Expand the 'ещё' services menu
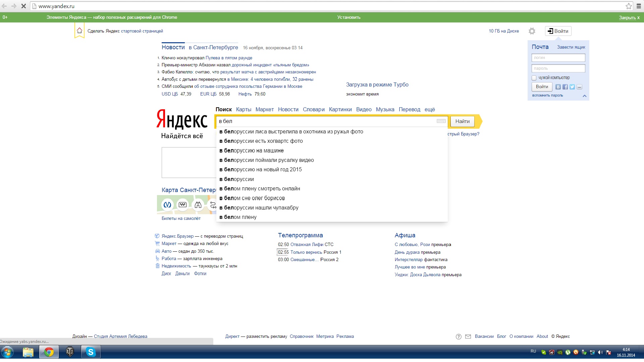 [x=429, y=109]
